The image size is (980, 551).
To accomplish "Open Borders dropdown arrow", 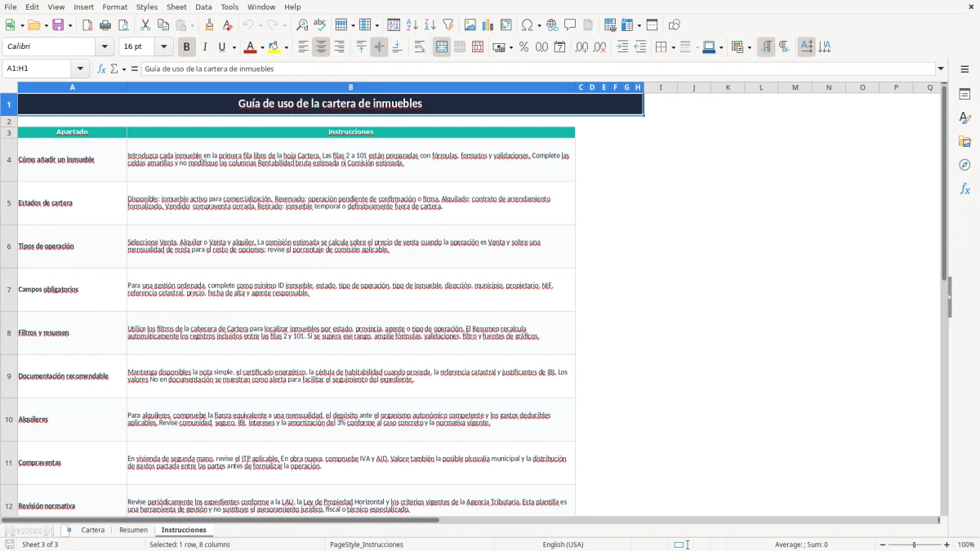I will click(x=673, y=47).
